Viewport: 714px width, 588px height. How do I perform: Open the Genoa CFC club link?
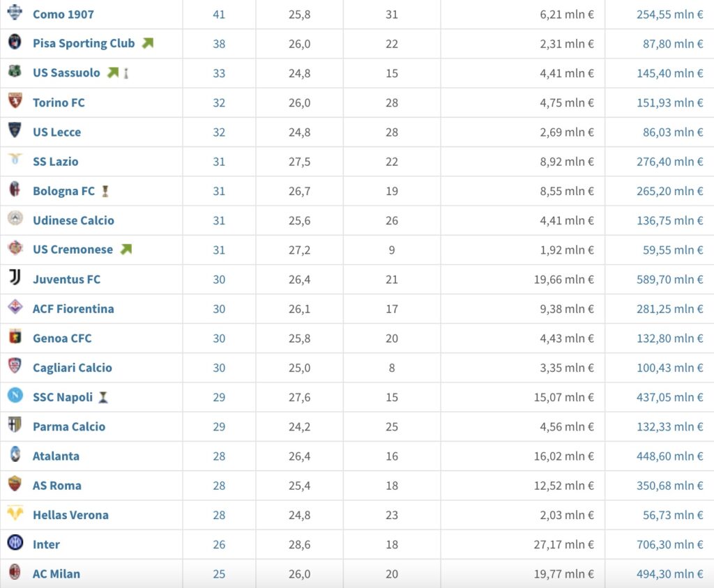click(62, 339)
